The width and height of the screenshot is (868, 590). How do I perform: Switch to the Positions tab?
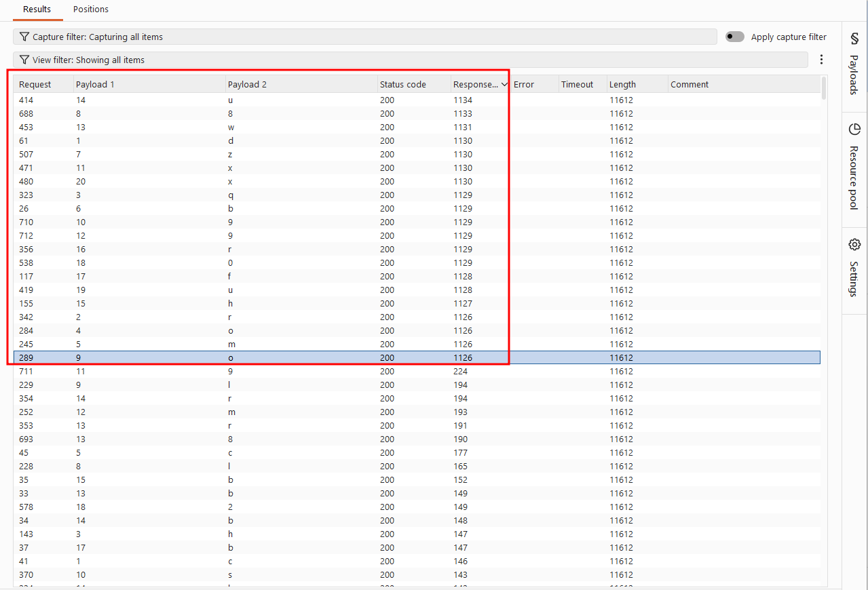pos(91,9)
